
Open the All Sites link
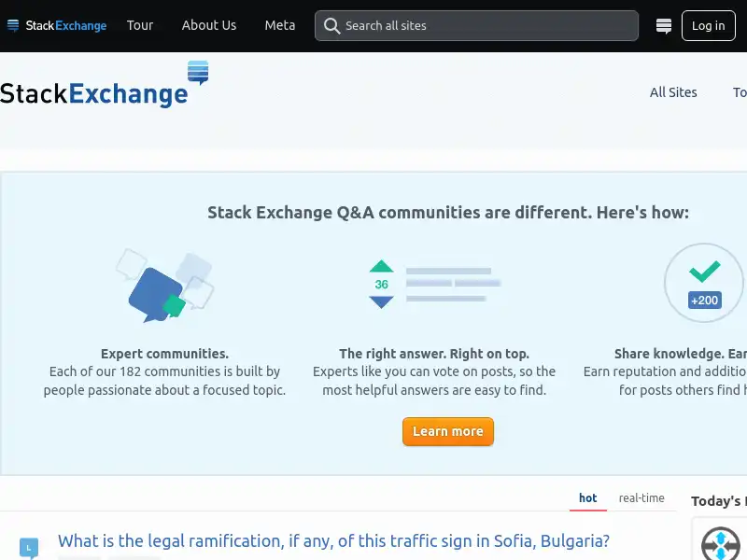click(673, 92)
